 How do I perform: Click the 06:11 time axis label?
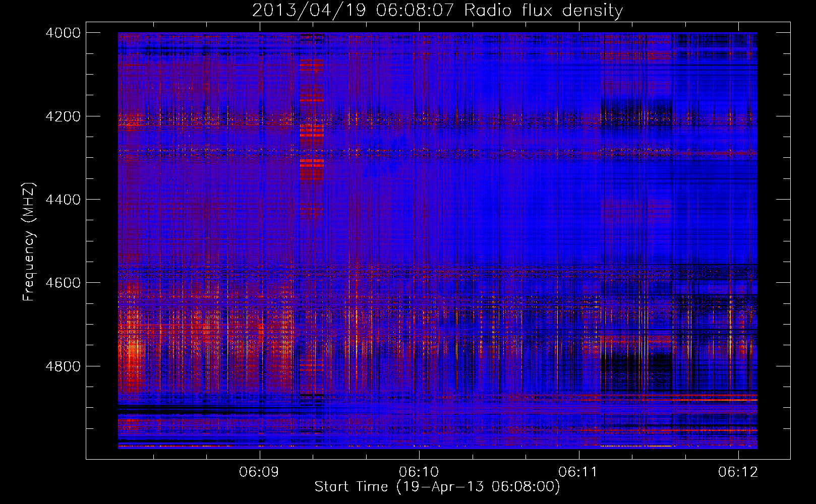(578, 472)
